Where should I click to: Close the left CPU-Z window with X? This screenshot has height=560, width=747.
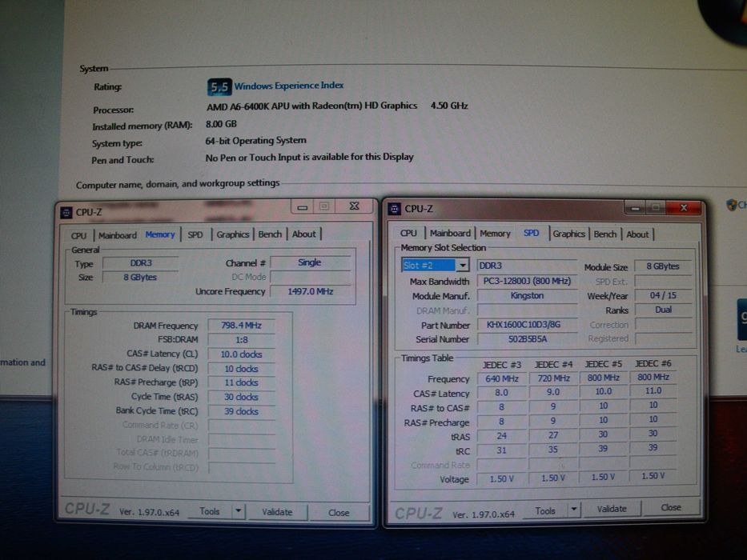point(354,206)
